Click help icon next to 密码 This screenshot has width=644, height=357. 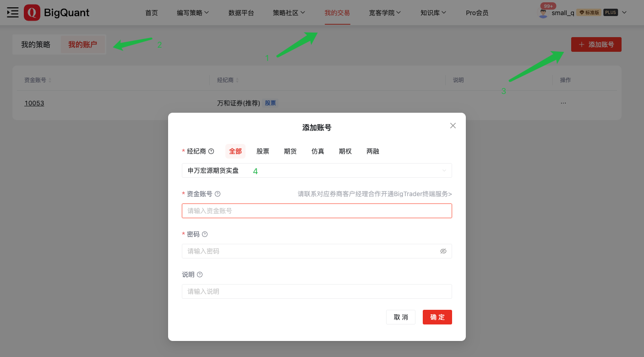(205, 234)
